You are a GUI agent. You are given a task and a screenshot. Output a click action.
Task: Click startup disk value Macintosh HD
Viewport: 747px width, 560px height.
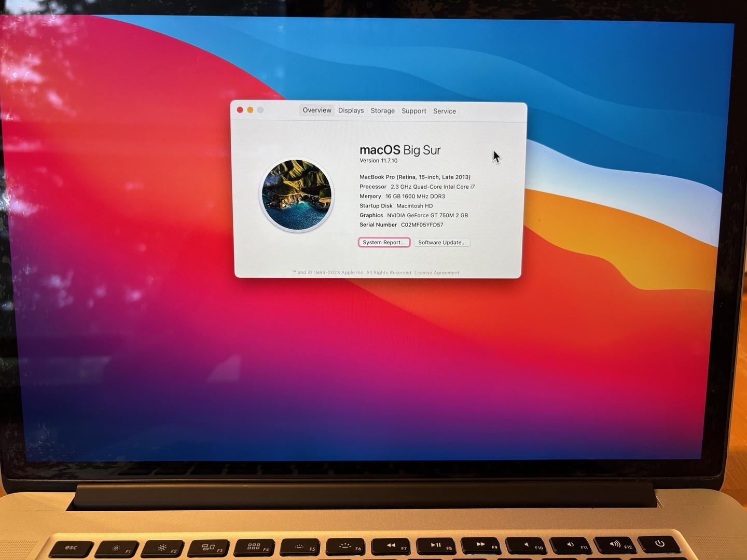point(414,206)
